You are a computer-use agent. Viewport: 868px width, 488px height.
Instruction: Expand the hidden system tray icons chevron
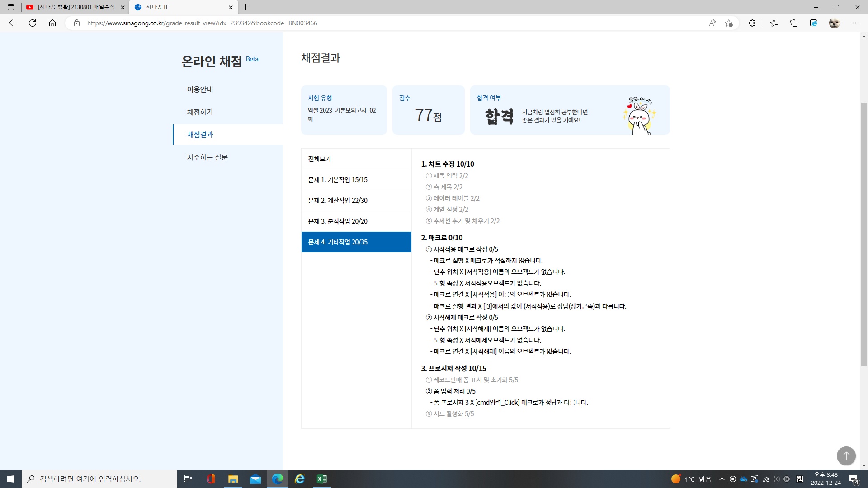[x=722, y=479]
